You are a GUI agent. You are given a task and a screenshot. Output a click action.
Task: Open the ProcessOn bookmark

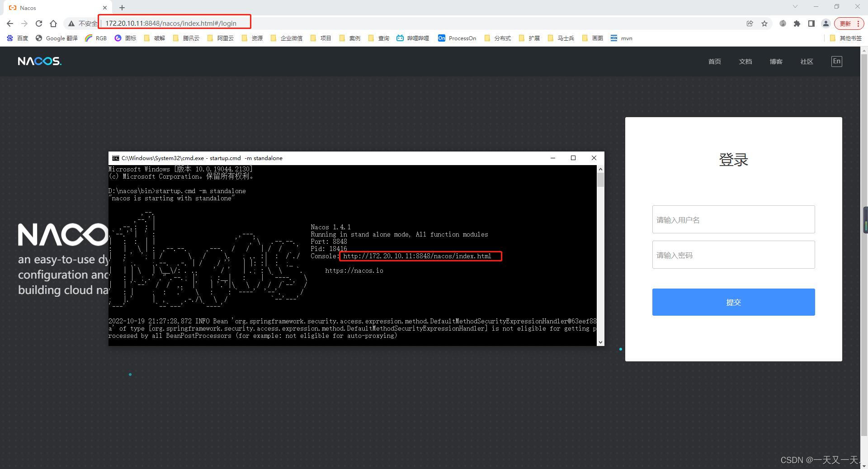pyautogui.click(x=457, y=38)
